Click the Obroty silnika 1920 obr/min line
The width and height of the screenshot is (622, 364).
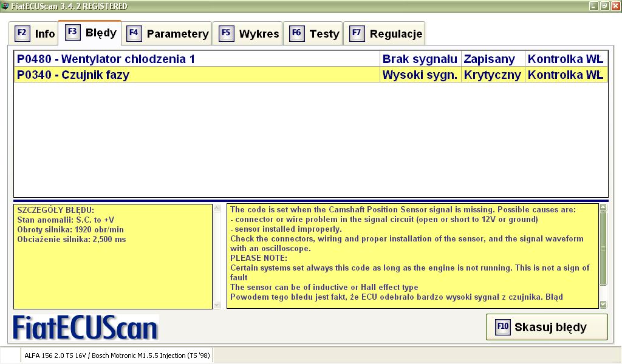(x=70, y=230)
